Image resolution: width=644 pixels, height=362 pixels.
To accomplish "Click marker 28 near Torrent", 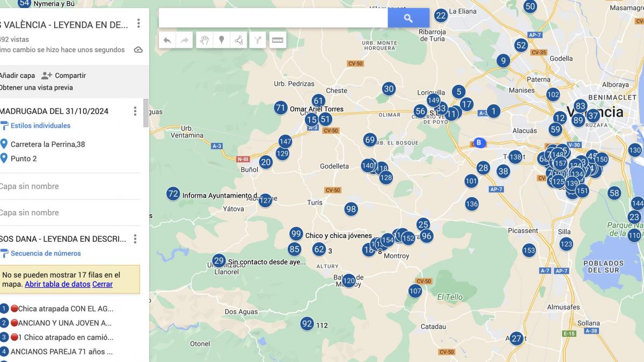I will click(483, 168).
